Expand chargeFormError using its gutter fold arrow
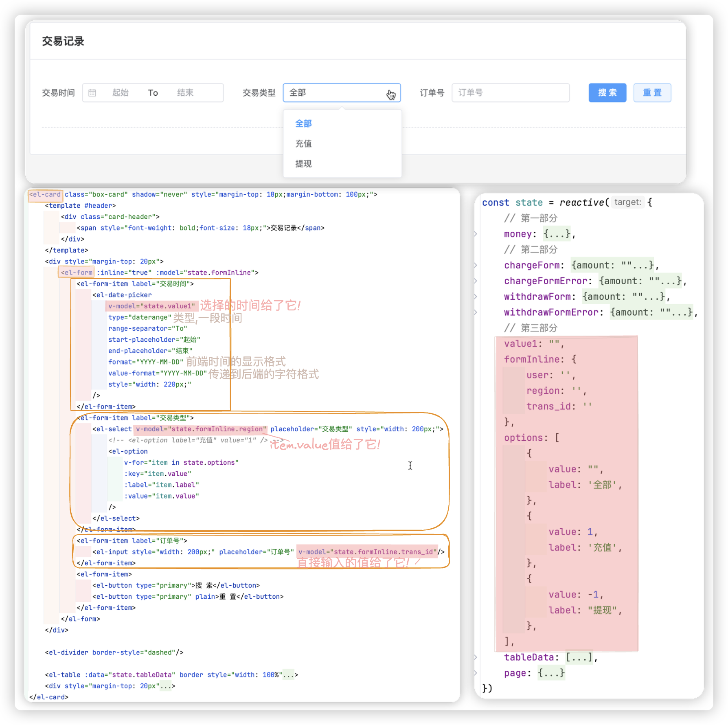 tap(476, 281)
